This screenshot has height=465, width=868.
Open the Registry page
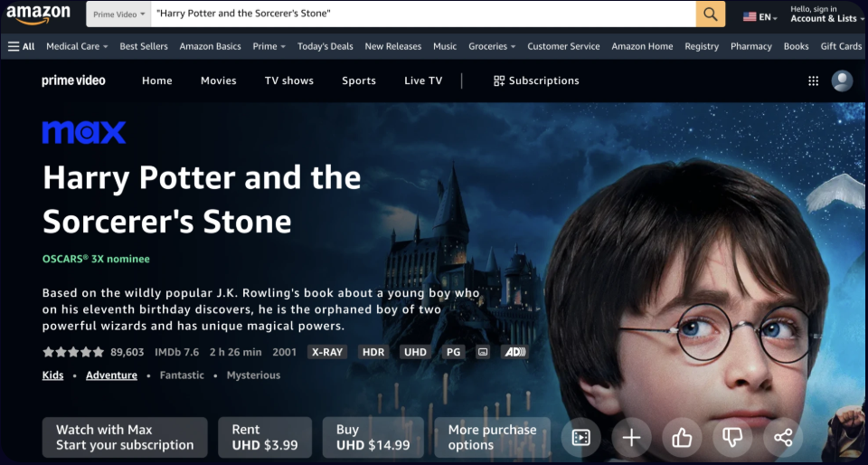[702, 46]
